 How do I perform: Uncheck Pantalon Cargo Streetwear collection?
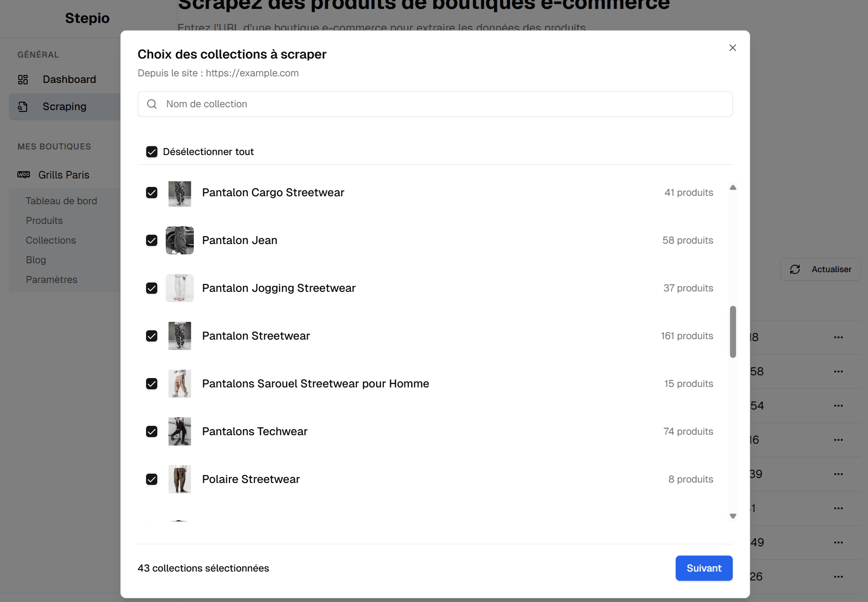152,193
